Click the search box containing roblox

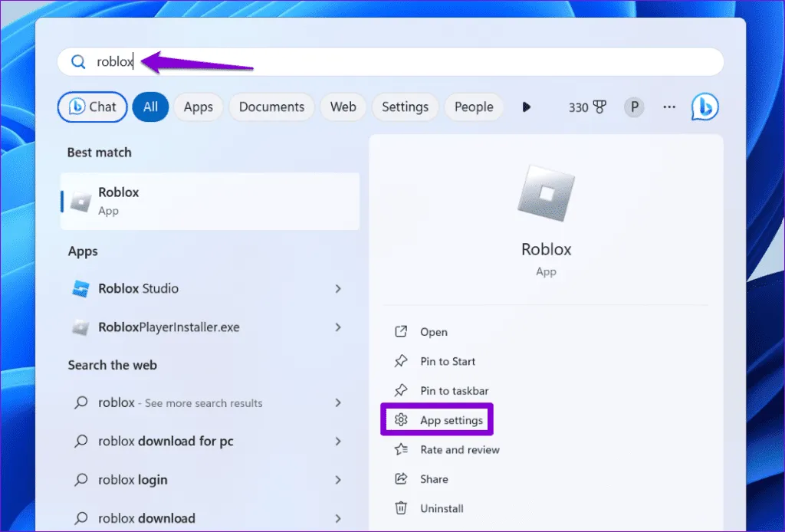click(391, 62)
